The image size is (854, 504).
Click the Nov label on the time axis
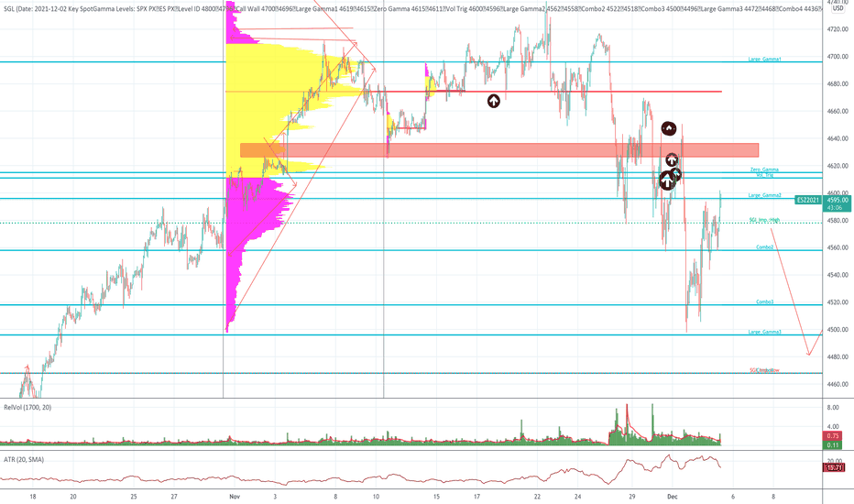pos(235,497)
